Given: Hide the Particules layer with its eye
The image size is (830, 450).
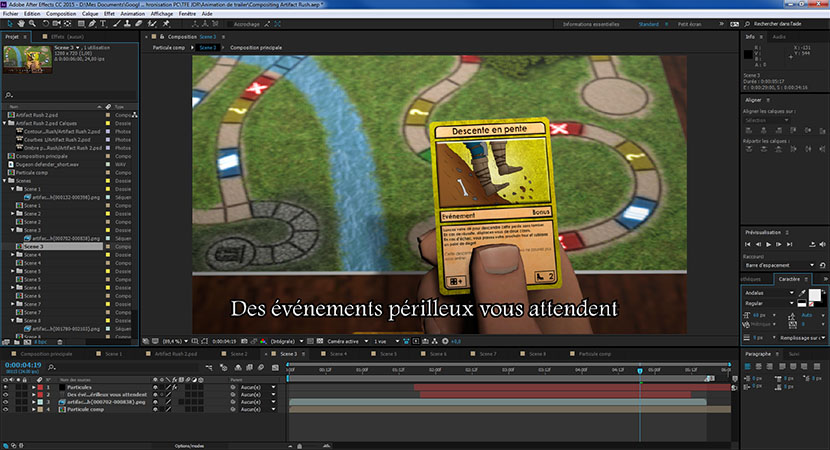Looking at the screenshot, I should pos(5,387).
